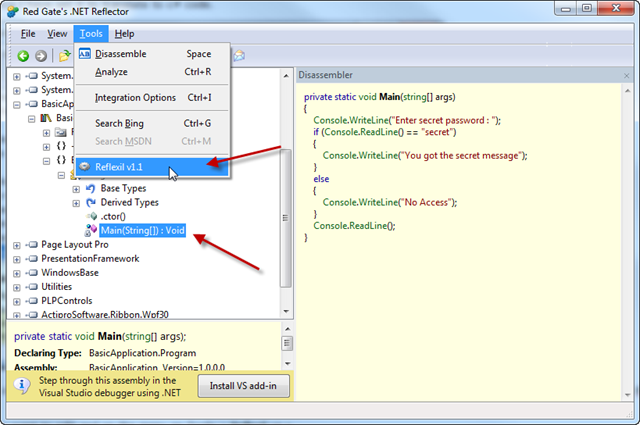This screenshot has width=640, height=425.
Task: Click the Derived Types redo-arrow icon
Action: point(91,202)
